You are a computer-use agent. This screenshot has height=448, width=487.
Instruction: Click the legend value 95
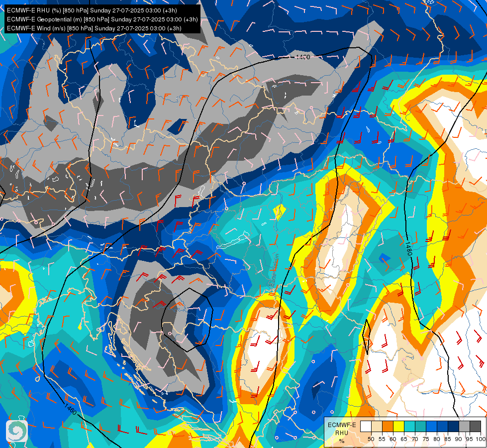click(469, 439)
